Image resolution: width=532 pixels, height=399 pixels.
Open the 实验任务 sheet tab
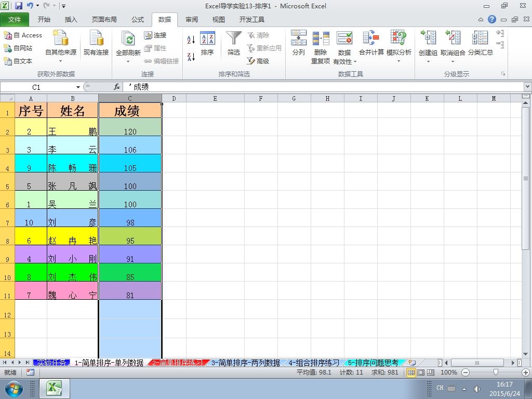click(x=51, y=363)
